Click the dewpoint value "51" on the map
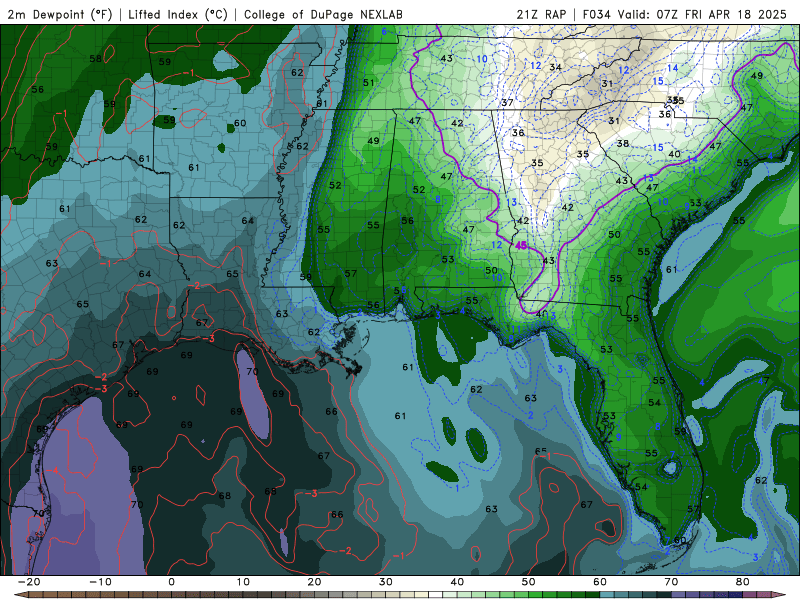800x600 pixels. click(x=368, y=82)
